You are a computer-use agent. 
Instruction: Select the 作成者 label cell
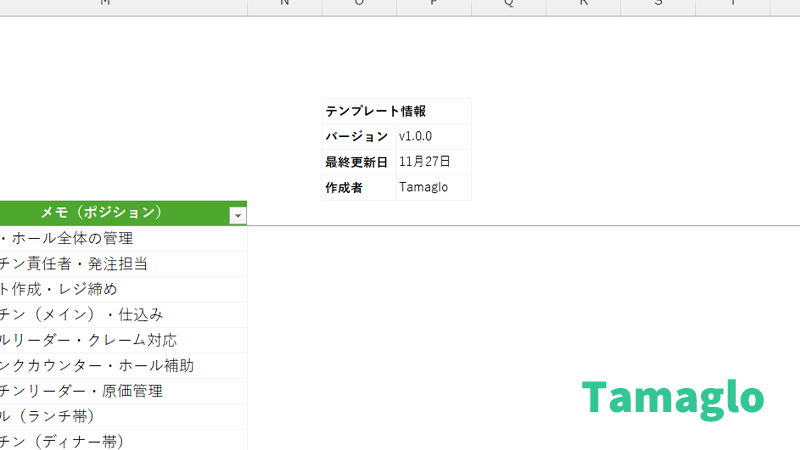click(x=358, y=187)
